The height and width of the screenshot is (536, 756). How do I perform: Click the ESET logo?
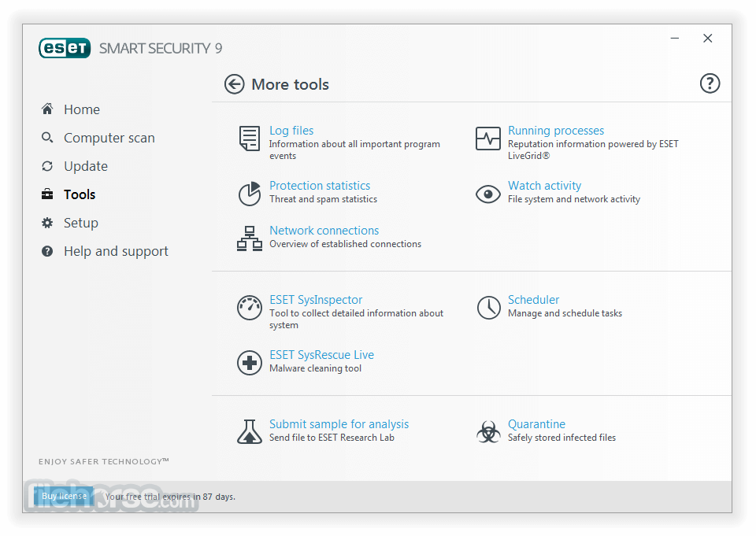pos(65,48)
